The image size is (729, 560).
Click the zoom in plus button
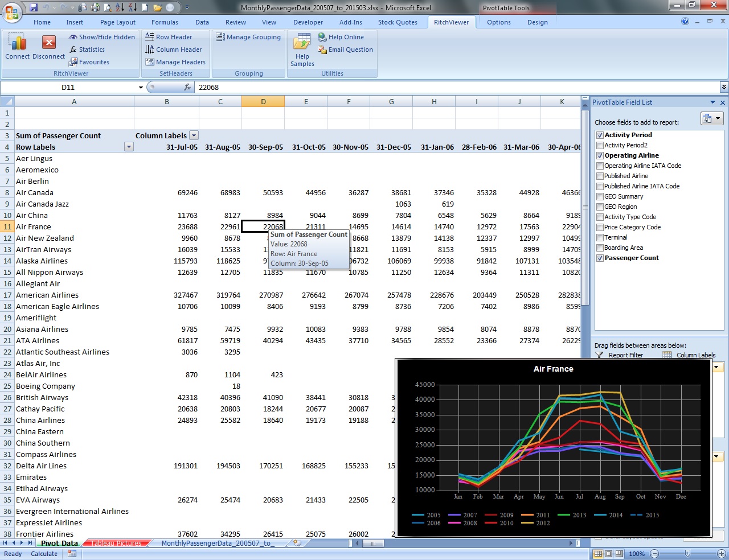click(722, 554)
